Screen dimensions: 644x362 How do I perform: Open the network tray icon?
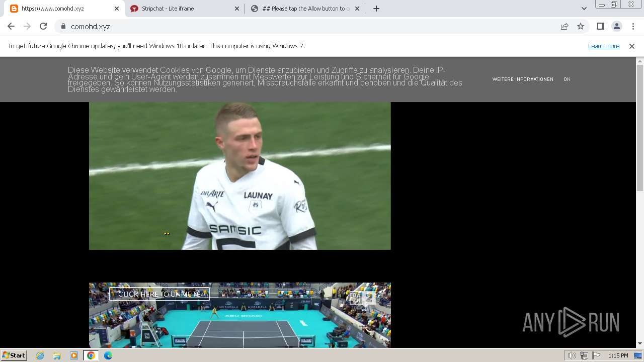click(584, 355)
